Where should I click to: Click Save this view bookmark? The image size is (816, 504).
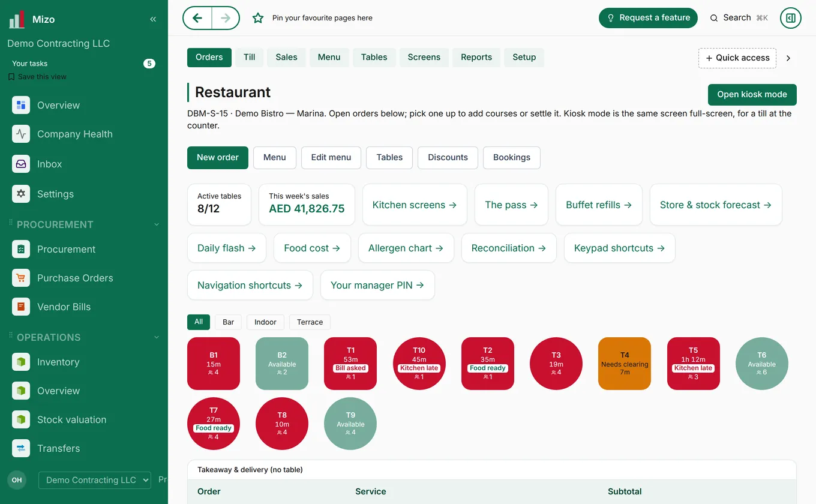click(x=37, y=77)
